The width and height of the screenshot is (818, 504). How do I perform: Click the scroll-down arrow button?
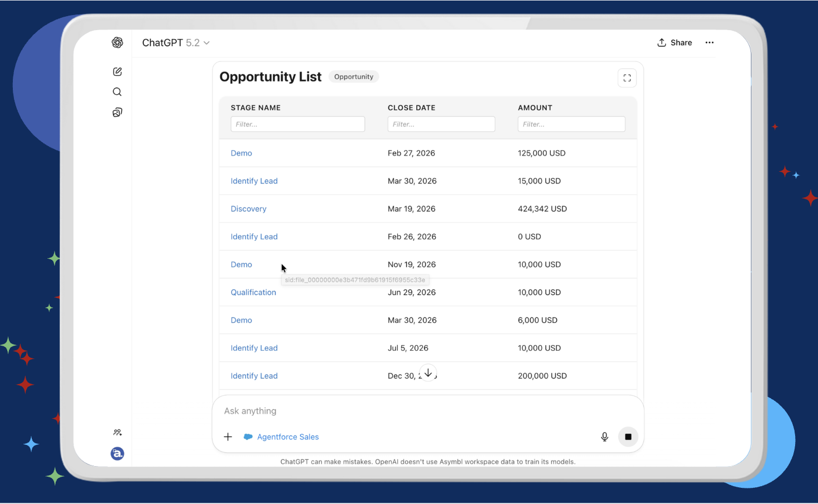428,372
